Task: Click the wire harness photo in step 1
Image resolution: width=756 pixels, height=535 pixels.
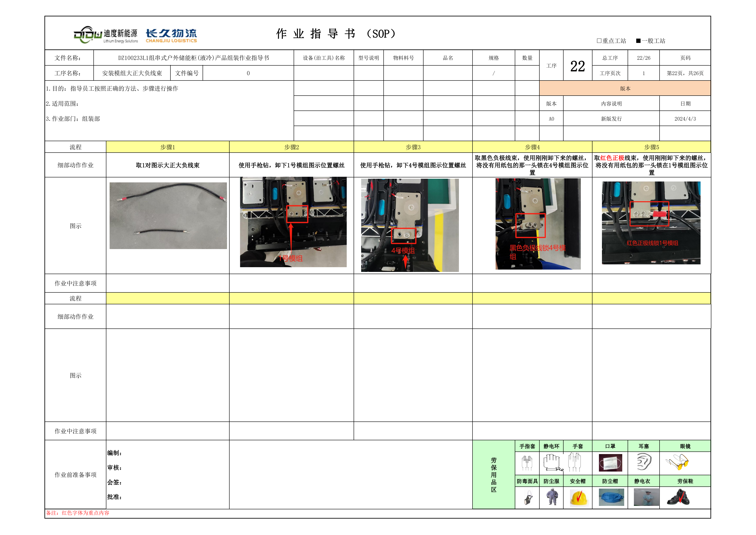Action: (168, 215)
